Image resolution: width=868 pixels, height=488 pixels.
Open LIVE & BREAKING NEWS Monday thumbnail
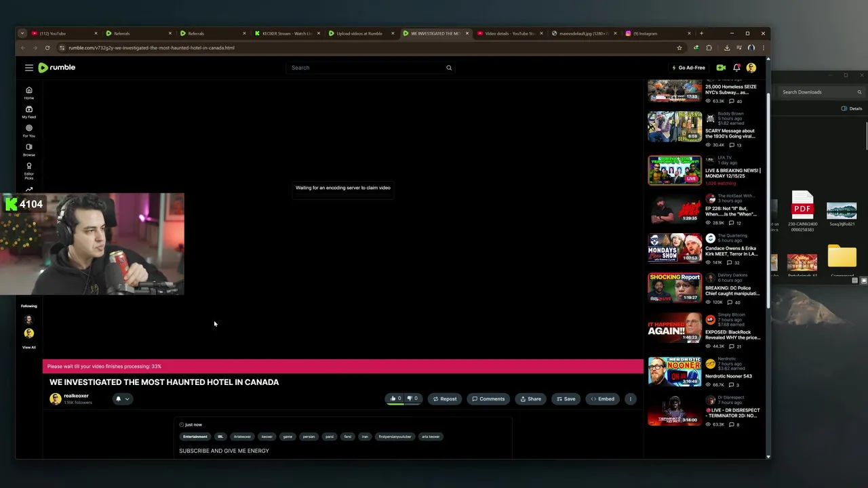[x=675, y=170]
